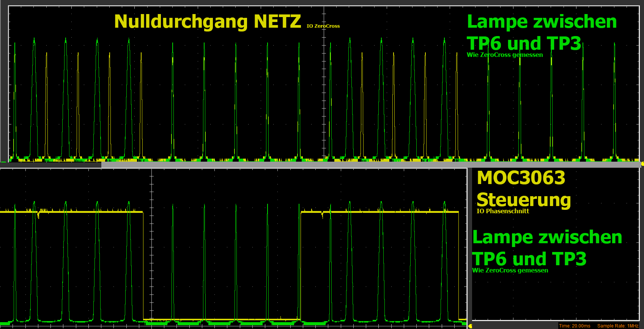The width and height of the screenshot is (644, 329).
Task: Click the 'Sample Rate: 1MHz' status readout
Action: [x=618, y=326]
